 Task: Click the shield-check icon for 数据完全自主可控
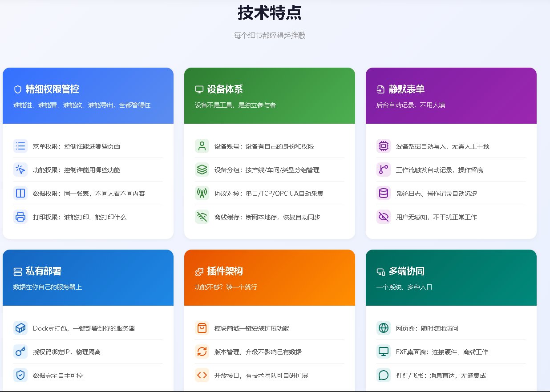tap(20, 375)
